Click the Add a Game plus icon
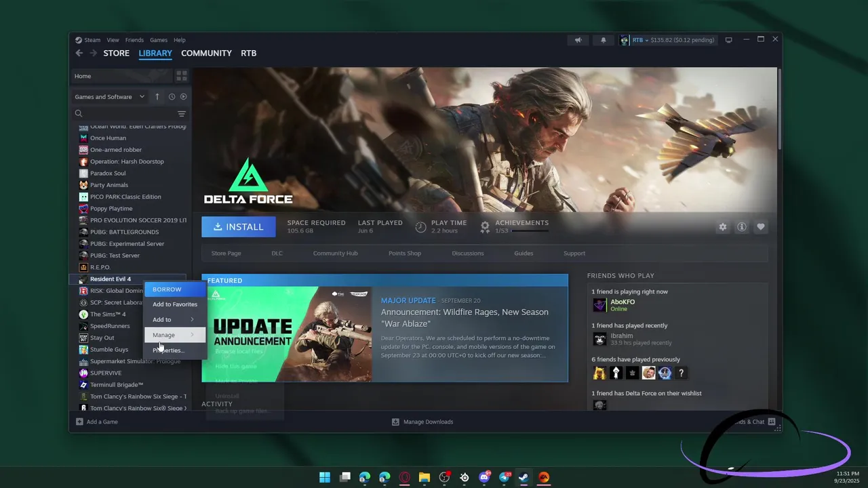The width and height of the screenshot is (868, 488). (x=79, y=422)
